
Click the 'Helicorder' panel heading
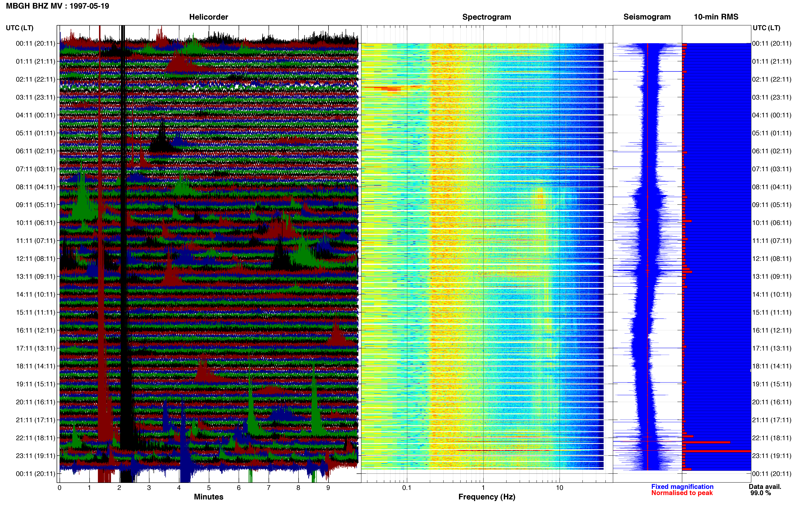209,17
